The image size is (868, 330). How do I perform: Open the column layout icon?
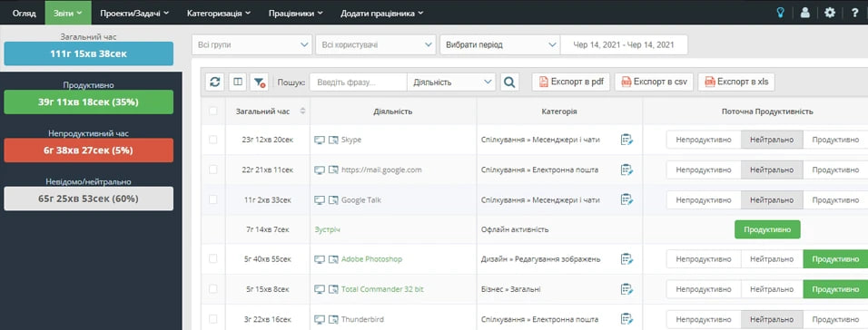click(238, 82)
